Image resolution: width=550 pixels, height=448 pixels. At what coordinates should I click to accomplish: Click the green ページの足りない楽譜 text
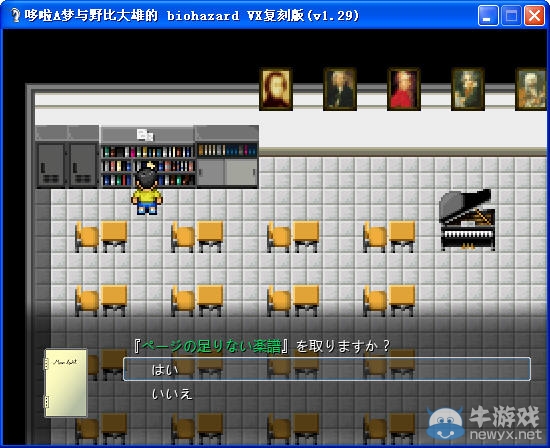(212, 347)
